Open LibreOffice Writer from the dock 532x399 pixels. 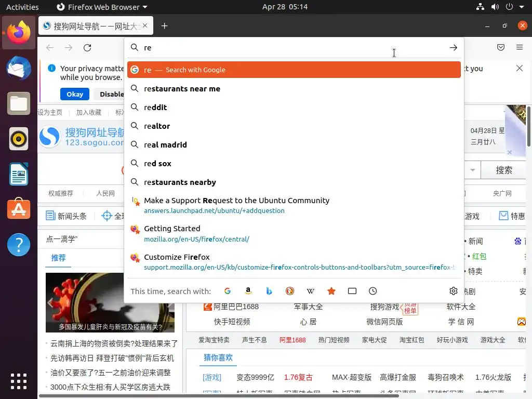click(x=19, y=174)
